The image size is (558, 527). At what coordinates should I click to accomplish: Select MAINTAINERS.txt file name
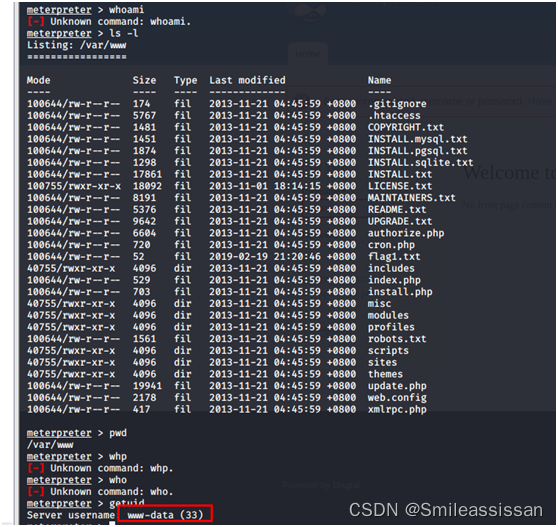point(412,198)
